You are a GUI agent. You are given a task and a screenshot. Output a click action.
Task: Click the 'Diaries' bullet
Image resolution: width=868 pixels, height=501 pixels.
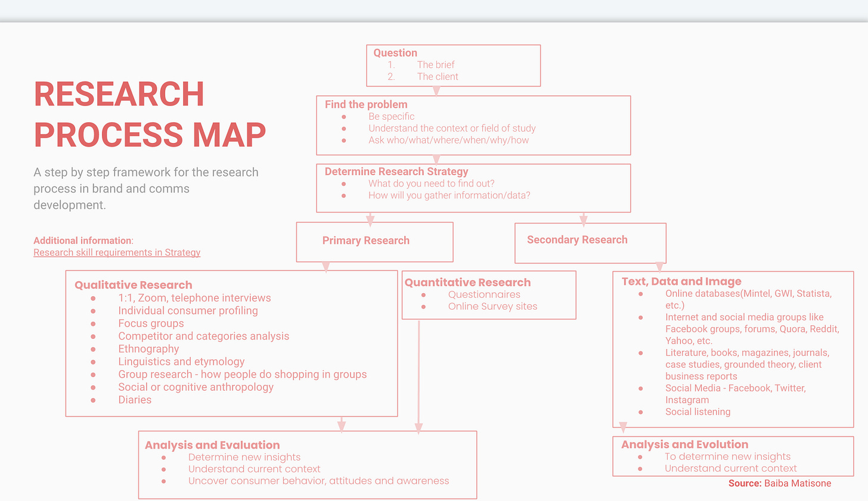click(x=135, y=400)
